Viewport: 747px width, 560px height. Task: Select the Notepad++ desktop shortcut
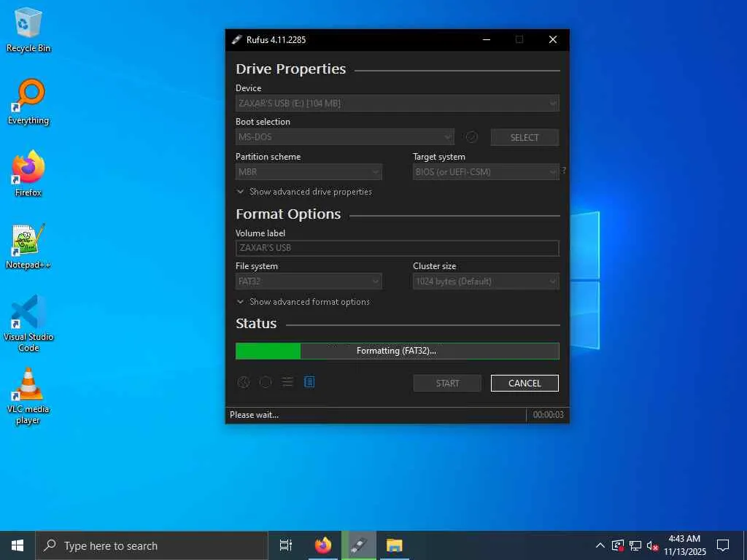click(x=28, y=246)
